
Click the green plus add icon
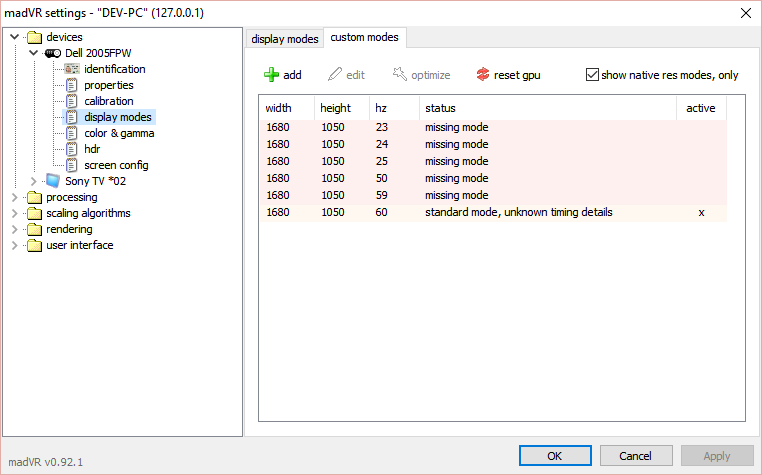tap(271, 75)
